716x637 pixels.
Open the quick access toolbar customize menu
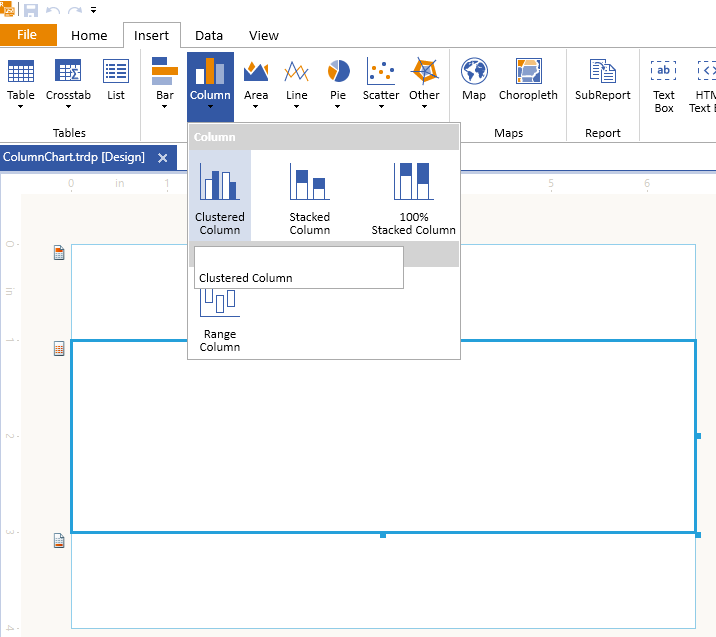click(x=93, y=10)
